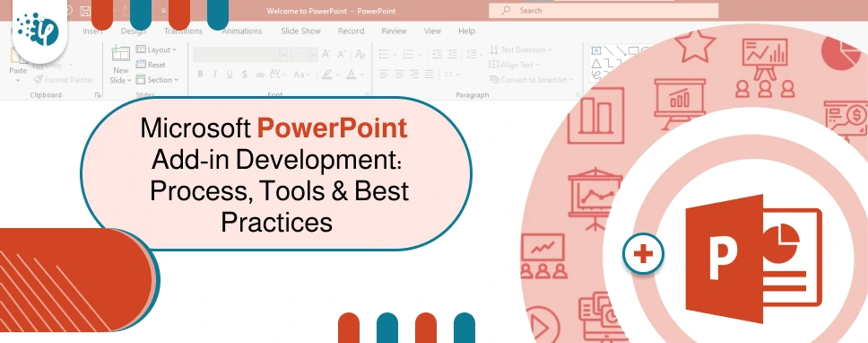This screenshot has width=868, height=343.
Task: Decrease the list indent level
Action: point(438,54)
